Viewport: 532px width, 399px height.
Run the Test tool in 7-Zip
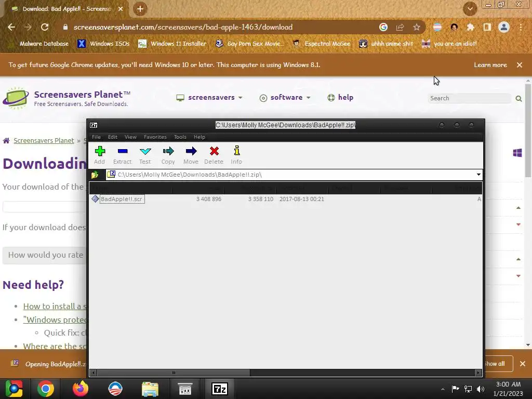pyautogui.click(x=145, y=155)
